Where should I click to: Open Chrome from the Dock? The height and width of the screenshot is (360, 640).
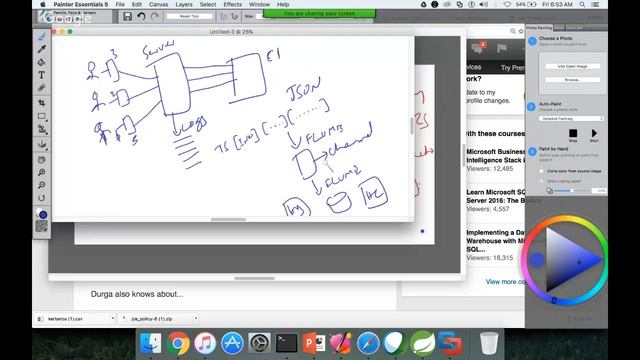(x=178, y=343)
